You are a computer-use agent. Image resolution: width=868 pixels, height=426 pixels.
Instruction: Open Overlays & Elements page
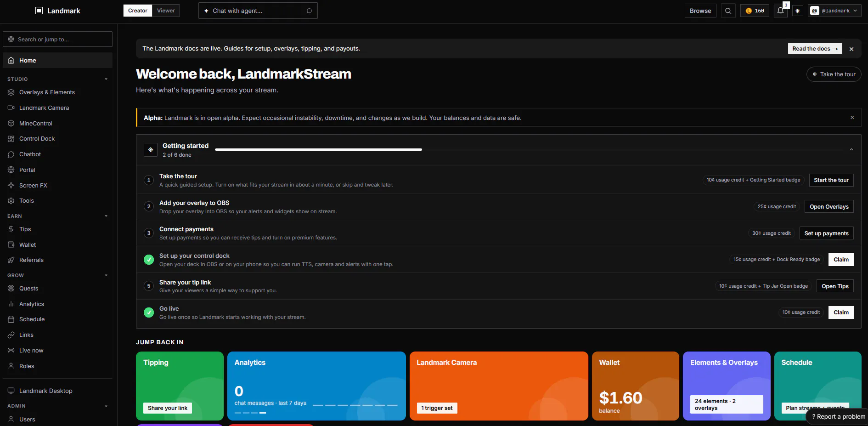pos(57,92)
